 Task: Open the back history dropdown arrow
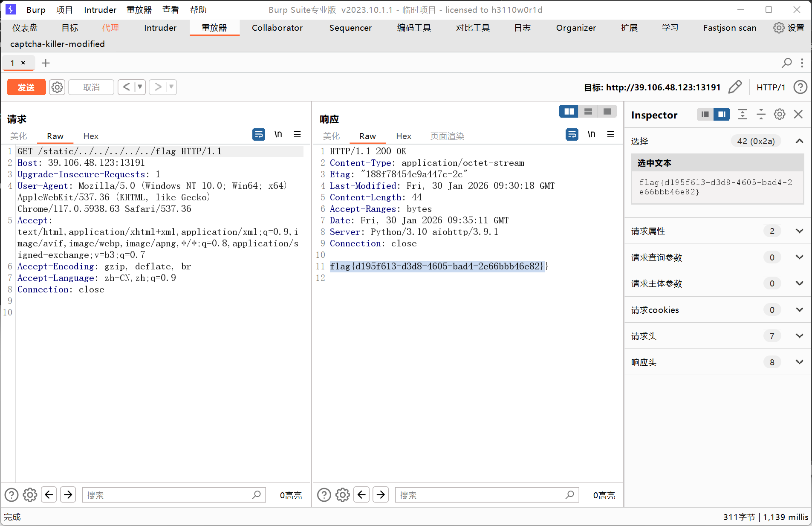click(x=140, y=87)
